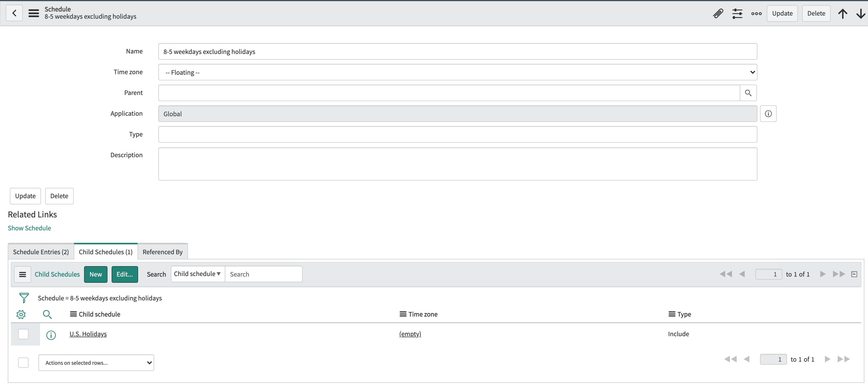The height and width of the screenshot is (386, 868).
Task: Click the list search magnifier icon
Action: coord(48,314)
